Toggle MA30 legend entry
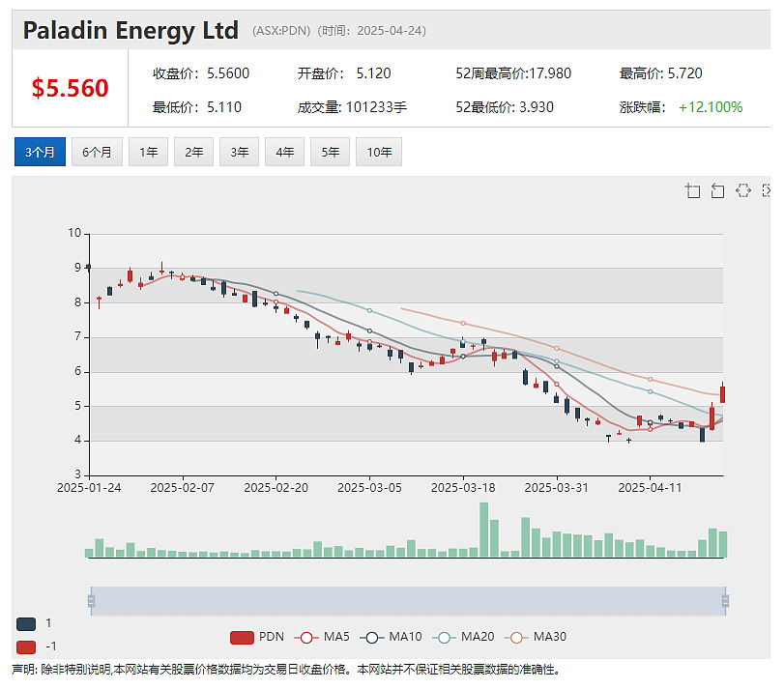784x689 pixels. [536, 637]
